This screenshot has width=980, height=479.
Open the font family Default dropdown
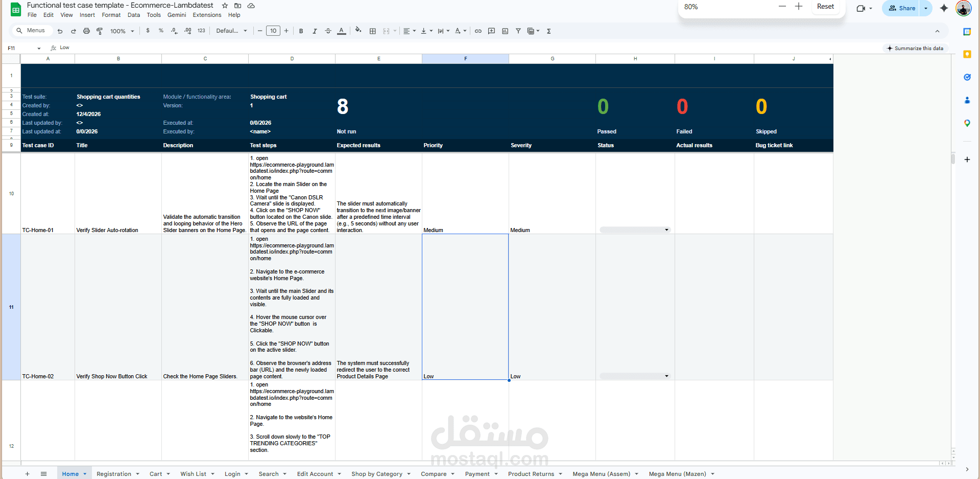(231, 31)
